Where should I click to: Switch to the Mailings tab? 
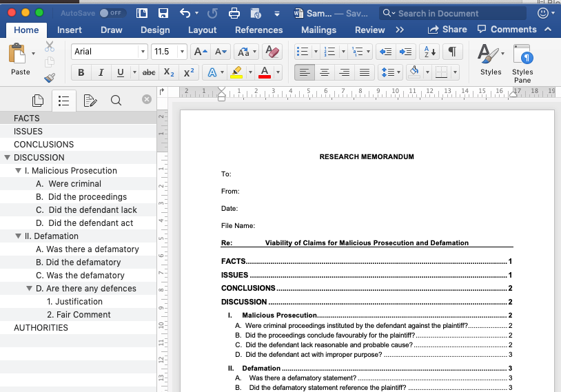tap(319, 30)
